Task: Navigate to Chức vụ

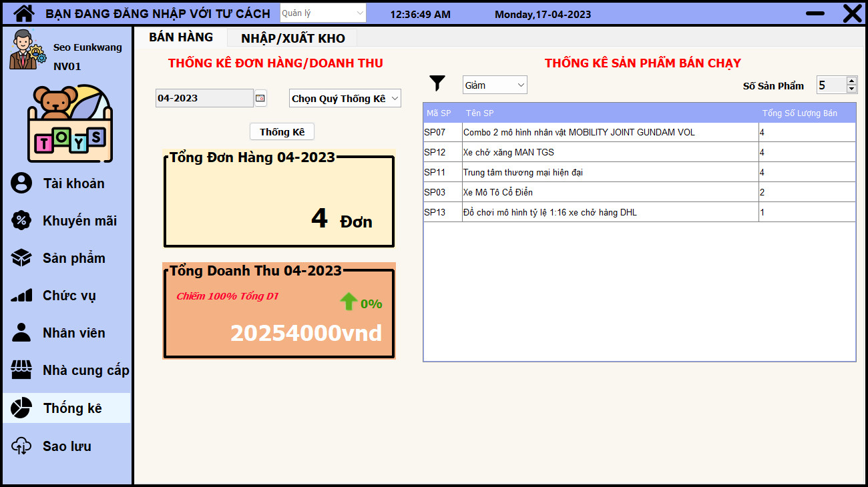Action: 69,296
